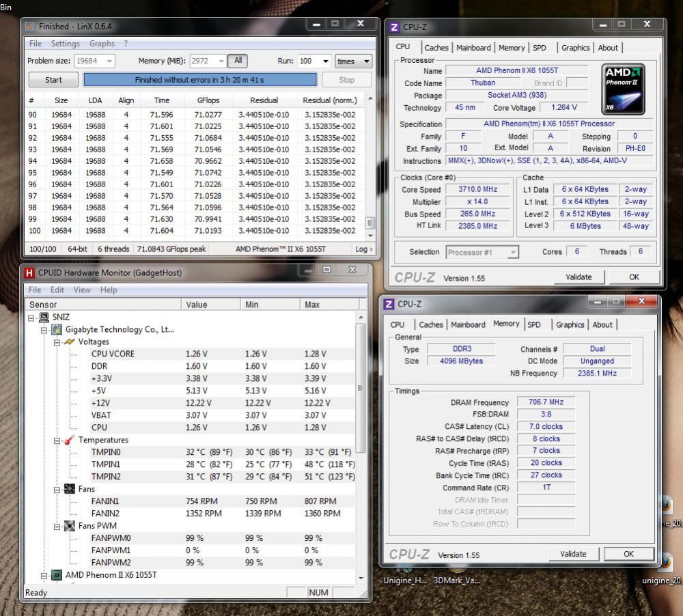Collapse the AMD Phenom II X6 1055T node

coord(44,576)
